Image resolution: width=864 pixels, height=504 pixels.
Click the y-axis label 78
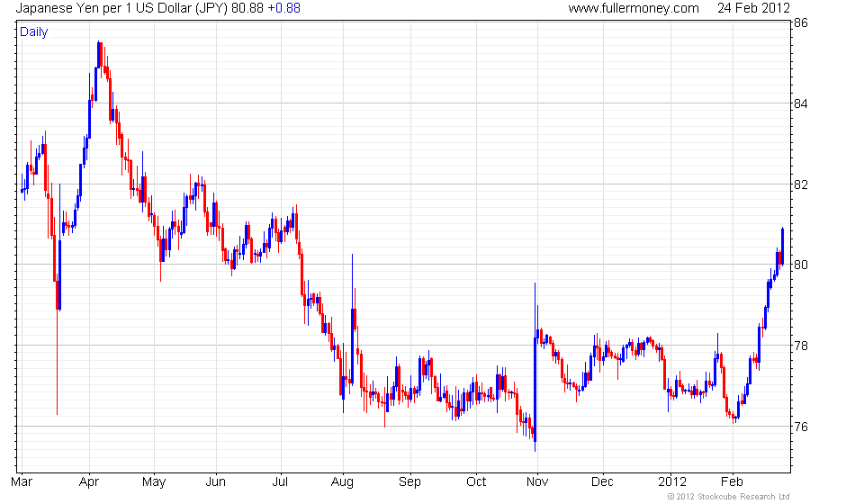click(x=801, y=346)
